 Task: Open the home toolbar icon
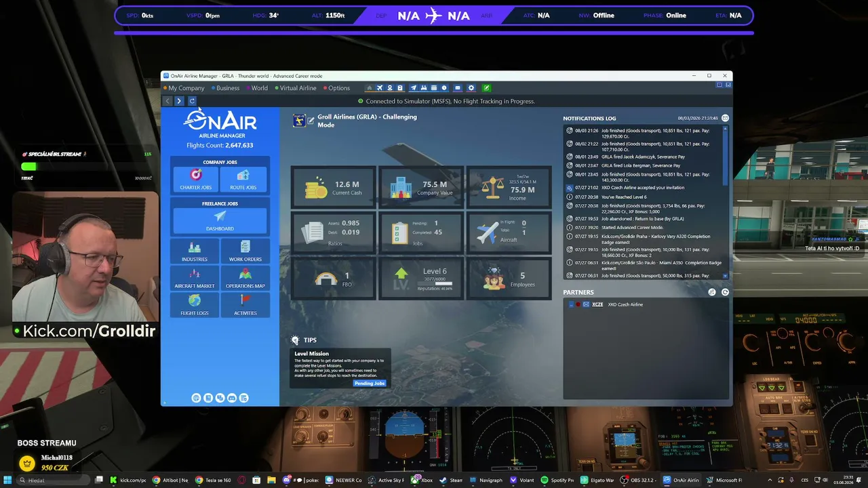[x=369, y=88]
